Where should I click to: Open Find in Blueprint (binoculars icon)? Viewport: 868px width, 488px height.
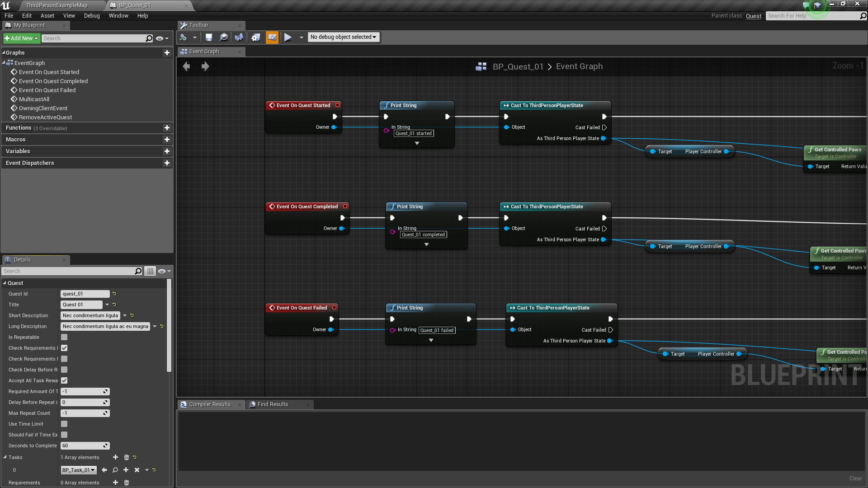pyautogui.click(x=239, y=38)
